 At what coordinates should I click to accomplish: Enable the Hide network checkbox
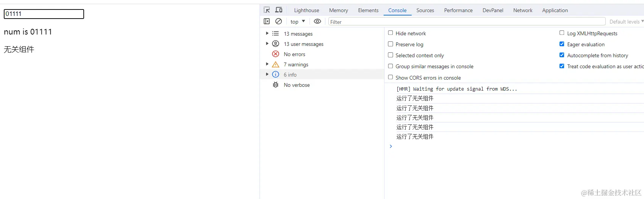pyautogui.click(x=391, y=33)
